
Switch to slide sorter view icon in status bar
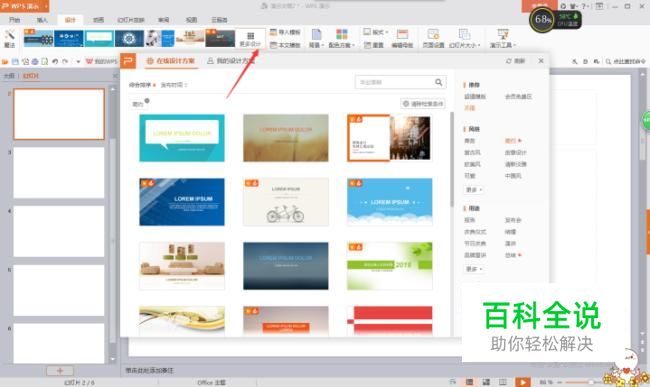point(486,382)
